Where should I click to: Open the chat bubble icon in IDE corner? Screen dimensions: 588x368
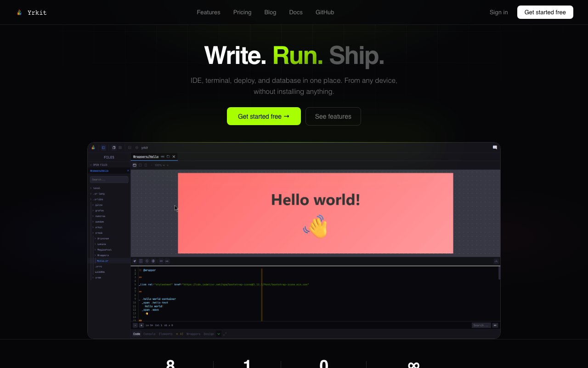click(495, 148)
